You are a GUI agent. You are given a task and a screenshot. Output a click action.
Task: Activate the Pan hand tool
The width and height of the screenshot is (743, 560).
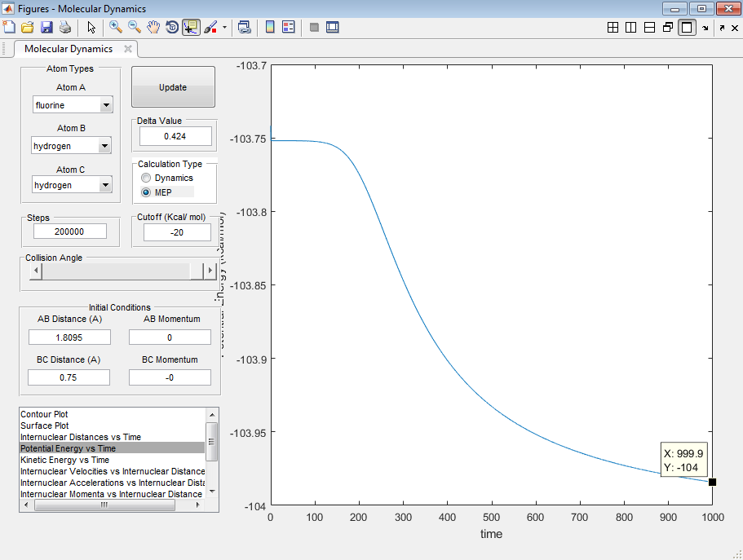tap(153, 27)
